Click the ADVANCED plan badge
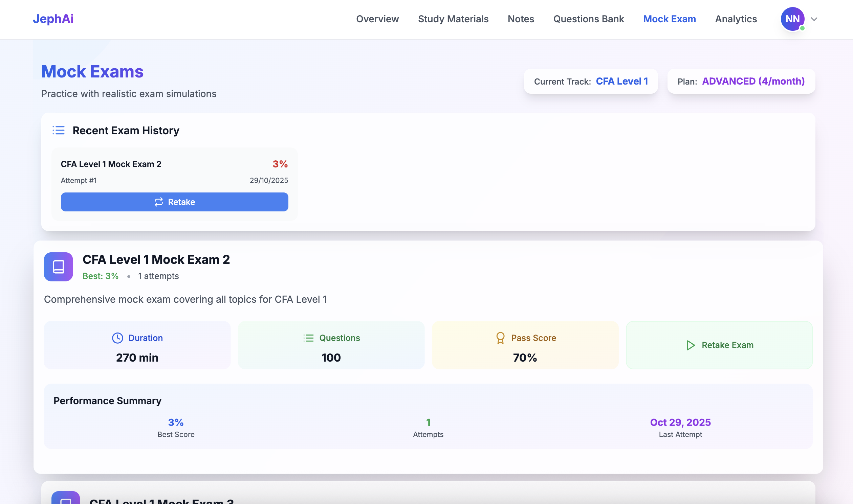This screenshot has width=853, height=504. pyautogui.click(x=741, y=82)
